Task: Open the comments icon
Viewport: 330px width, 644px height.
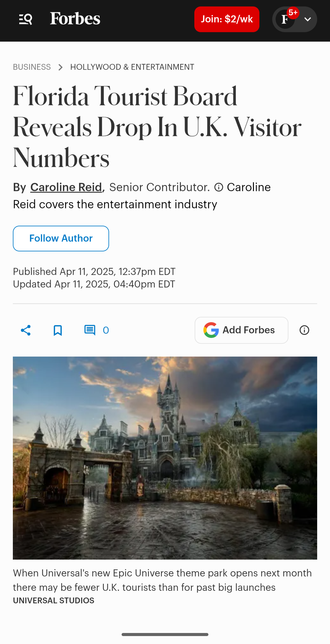Action: tap(90, 330)
